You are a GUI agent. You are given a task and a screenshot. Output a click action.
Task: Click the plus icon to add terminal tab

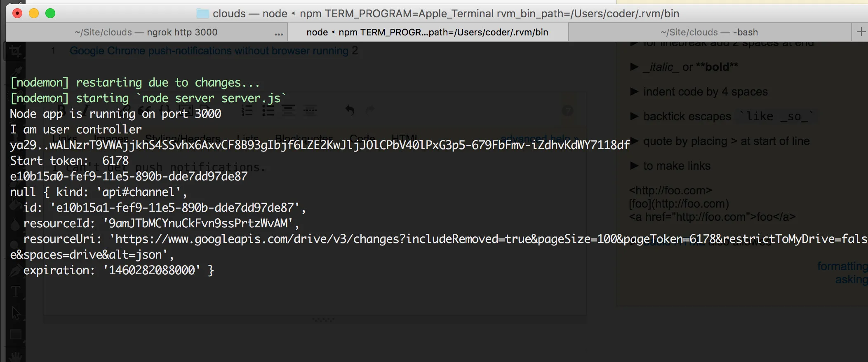(x=861, y=32)
